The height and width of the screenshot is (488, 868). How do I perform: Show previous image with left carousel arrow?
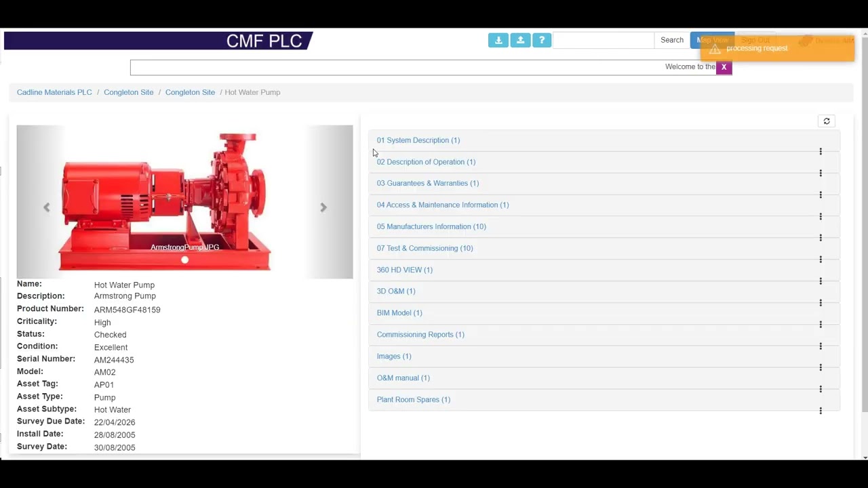tap(47, 207)
